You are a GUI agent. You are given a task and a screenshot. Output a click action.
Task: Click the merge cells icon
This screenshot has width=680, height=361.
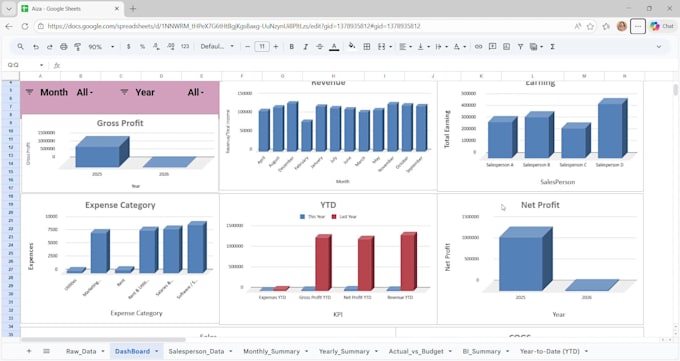[x=381, y=46]
